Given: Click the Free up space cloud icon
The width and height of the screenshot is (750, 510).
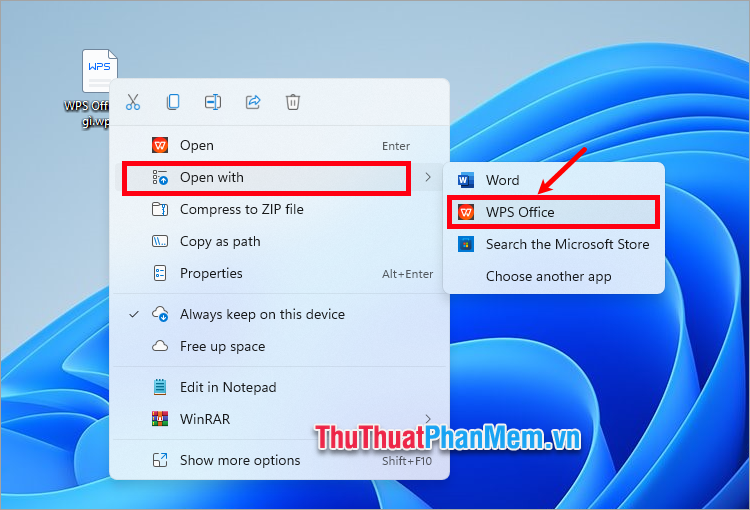Looking at the screenshot, I should pos(160,346).
